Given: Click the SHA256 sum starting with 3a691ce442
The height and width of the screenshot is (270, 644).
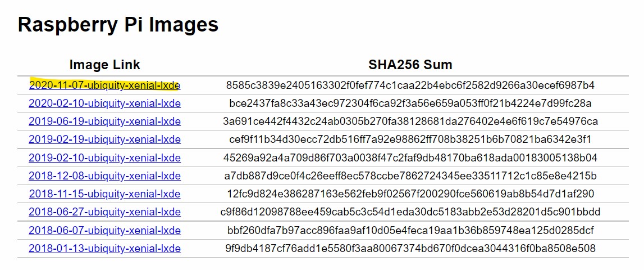Looking at the screenshot, I should (410, 121).
